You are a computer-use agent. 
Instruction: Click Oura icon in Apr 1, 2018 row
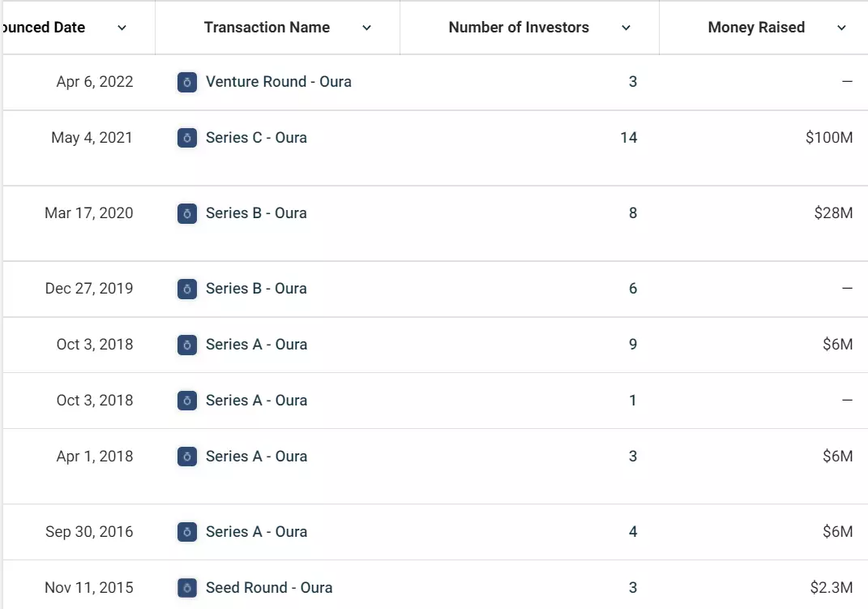click(x=187, y=457)
